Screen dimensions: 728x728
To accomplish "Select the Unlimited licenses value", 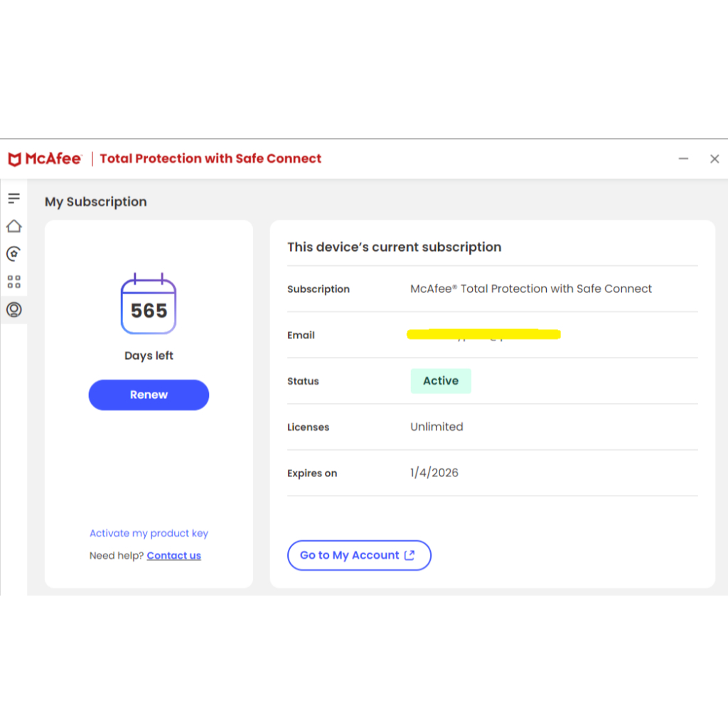I will click(437, 427).
